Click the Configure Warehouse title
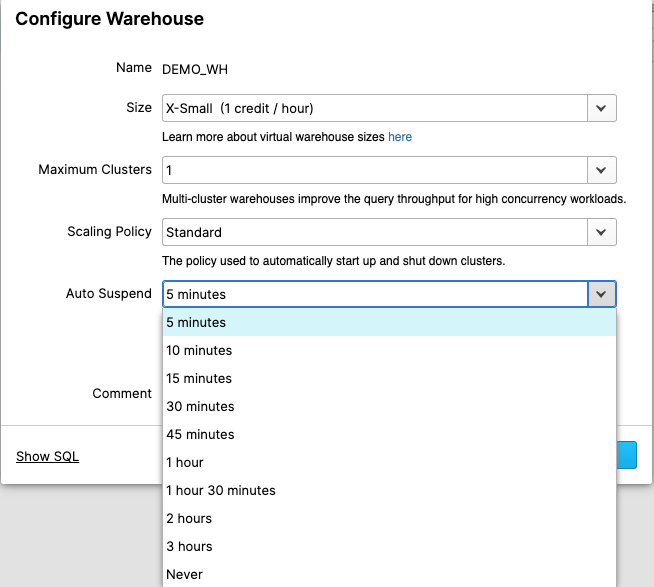The image size is (654, 587). (x=109, y=19)
